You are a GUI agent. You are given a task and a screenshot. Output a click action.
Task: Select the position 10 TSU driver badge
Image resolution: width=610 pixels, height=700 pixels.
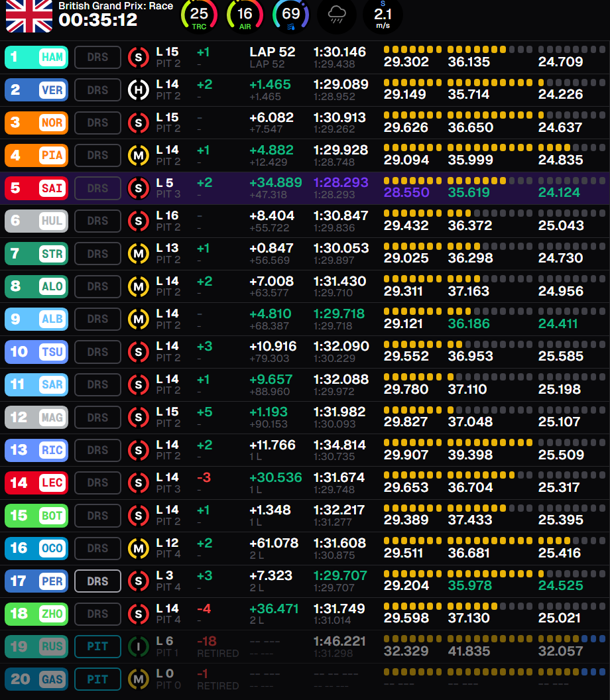coord(36,352)
